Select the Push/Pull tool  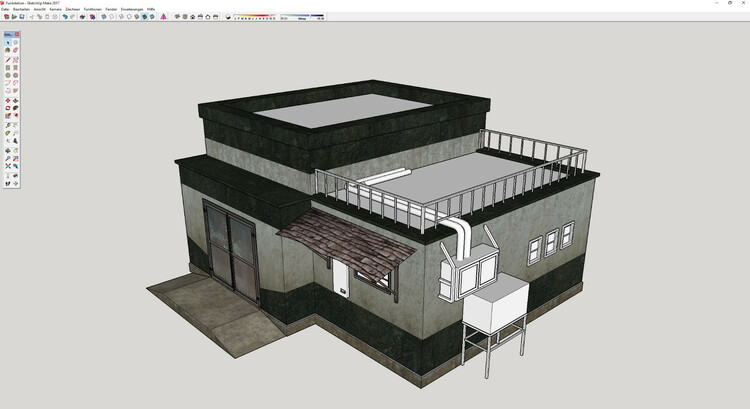click(x=16, y=100)
